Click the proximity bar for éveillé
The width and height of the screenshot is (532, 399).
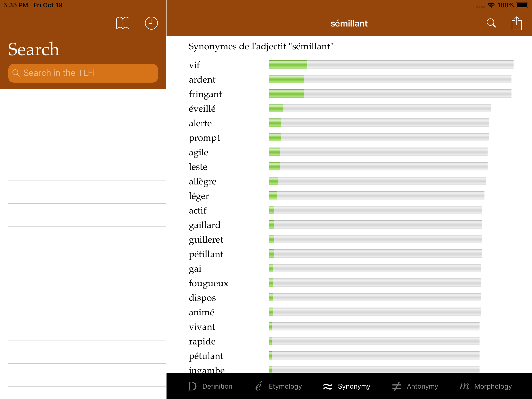point(380,108)
